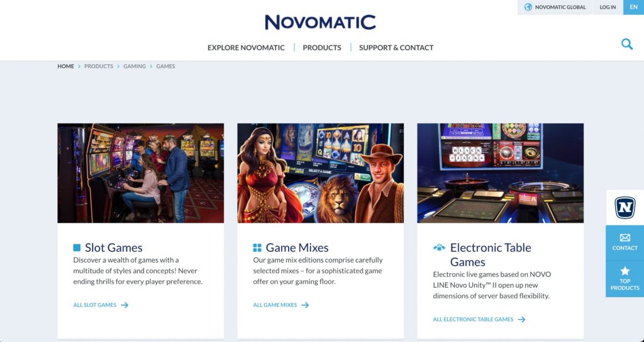Image resolution: width=644 pixels, height=342 pixels.
Task: Follow the All Electronic Table Games link
Action: click(479, 319)
